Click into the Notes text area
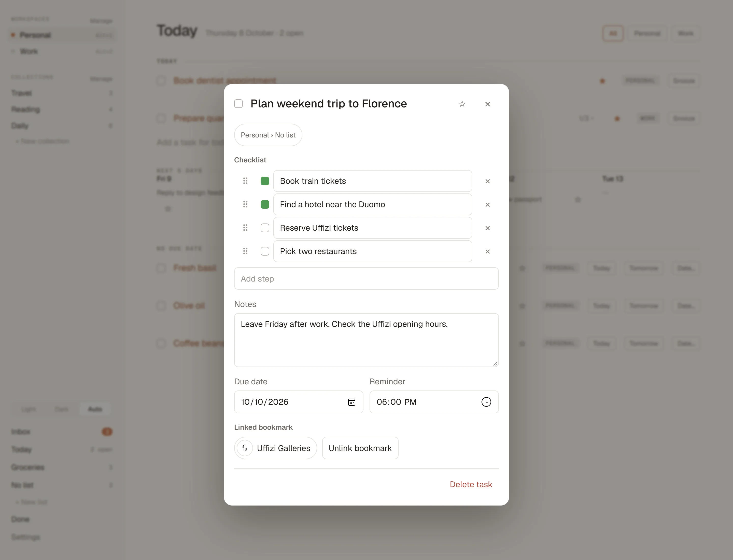This screenshot has width=733, height=560. [366, 340]
